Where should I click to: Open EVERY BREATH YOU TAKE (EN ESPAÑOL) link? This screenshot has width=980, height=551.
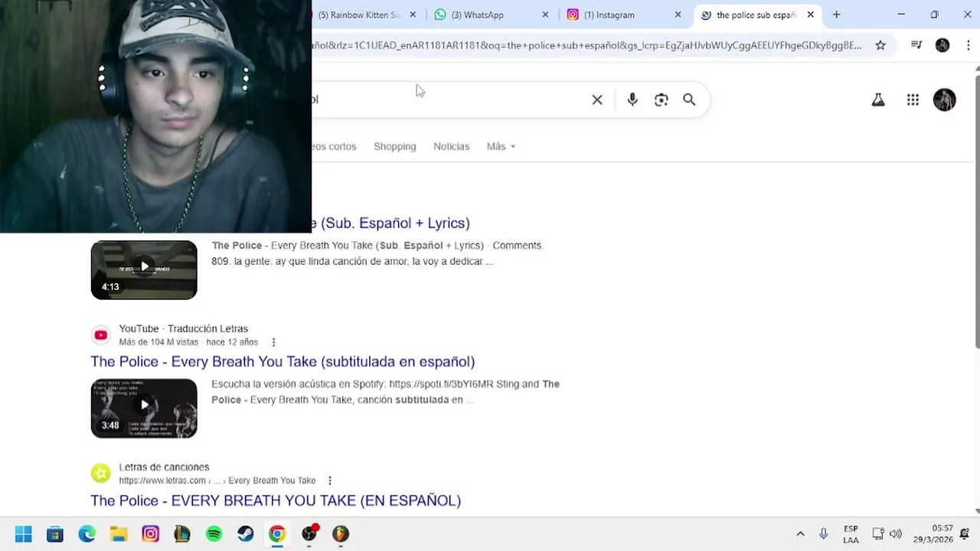(x=276, y=500)
